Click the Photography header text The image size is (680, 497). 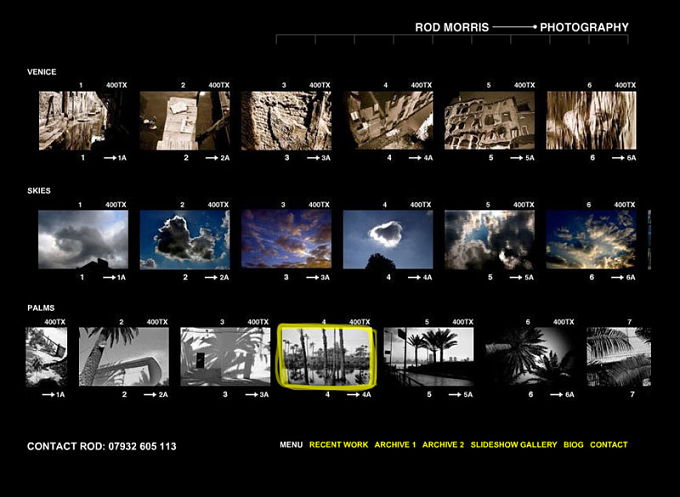click(584, 27)
